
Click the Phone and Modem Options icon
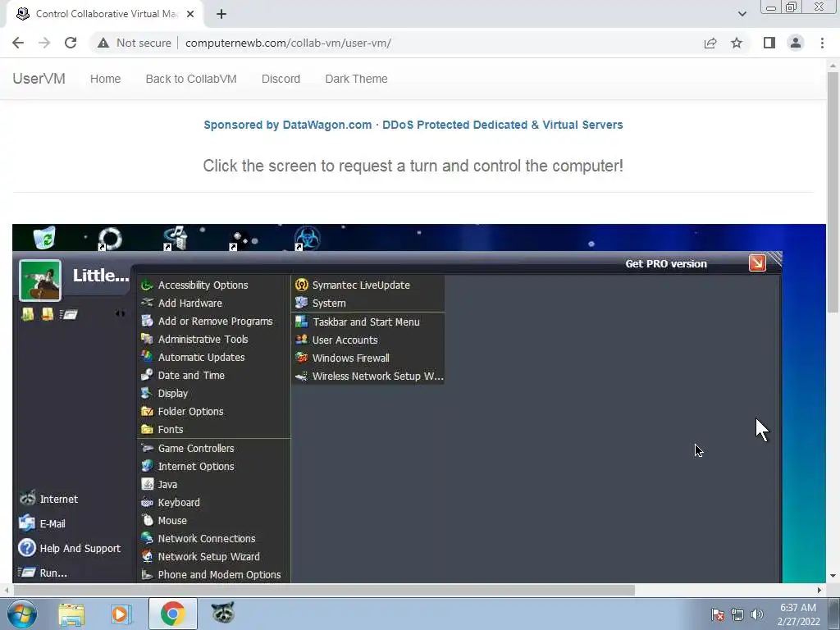(x=147, y=575)
